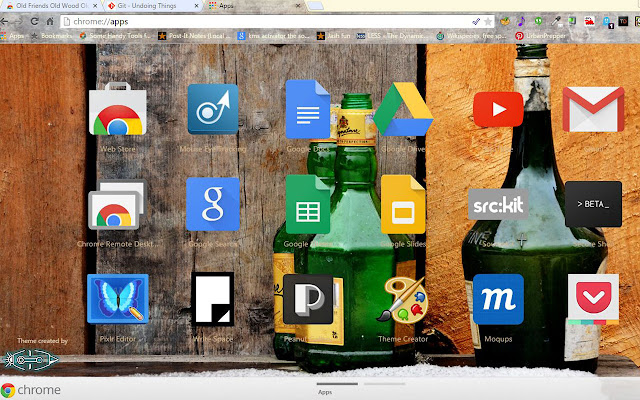This screenshot has width=640, height=400.
Task: Open the Jash fun bookmark
Action: [334, 36]
